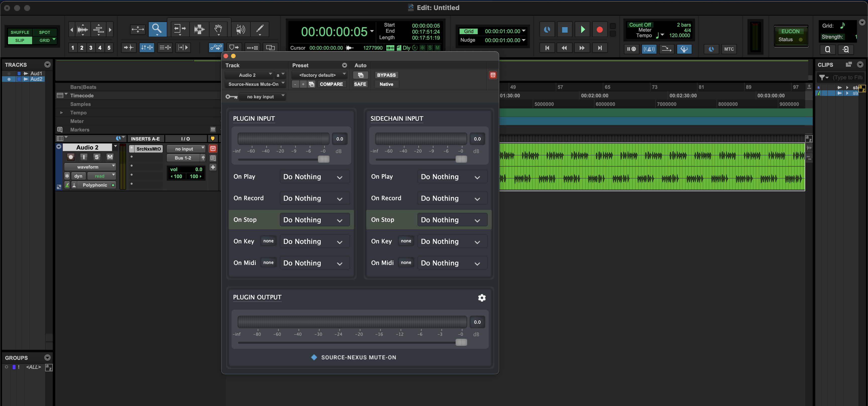Open the Sidechain On Stop action dropdown

click(x=452, y=220)
